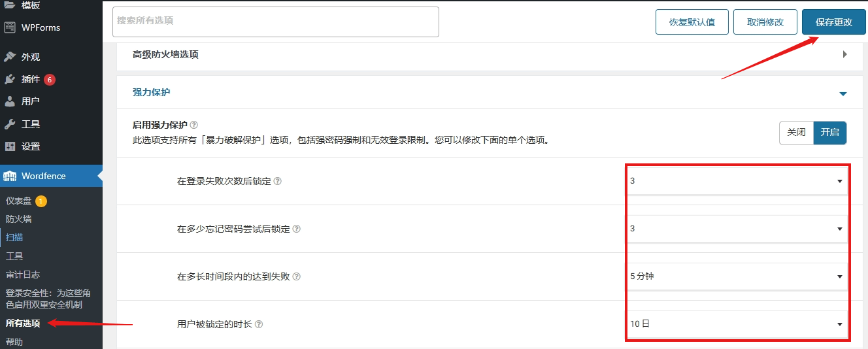Image resolution: width=868 pixels, height=349 pixels.
Task: Switch brute force protection to 开启
Action: [x=830, y=133]
